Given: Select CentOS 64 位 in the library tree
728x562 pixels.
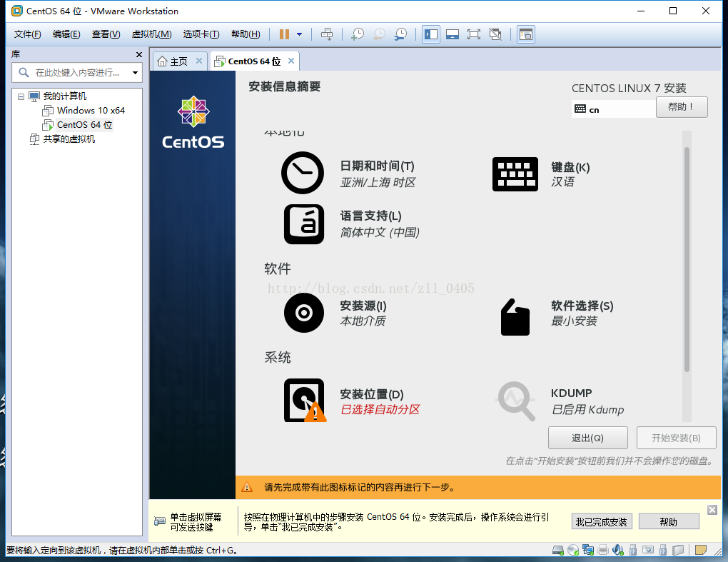Looking at the screenshot, I should [x=84, y=125].
